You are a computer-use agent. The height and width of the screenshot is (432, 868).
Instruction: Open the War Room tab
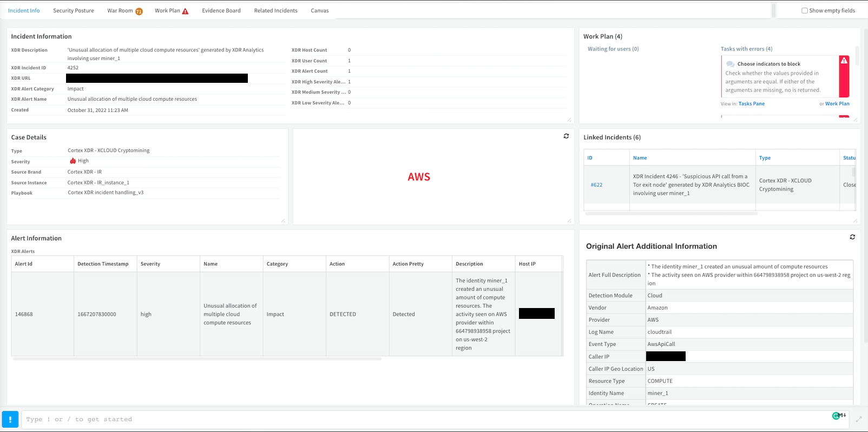point(120,11)
